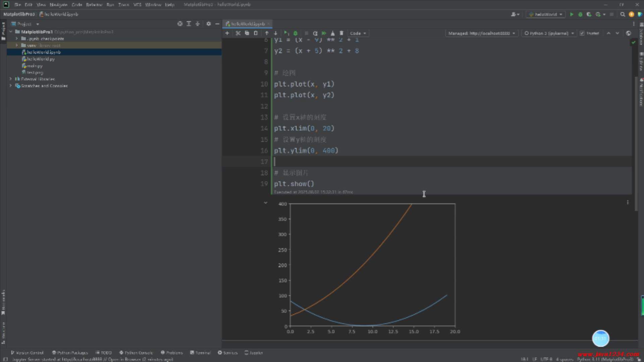644x362 pixels.
Task: Add a new cell below
Action: [227, 33]
